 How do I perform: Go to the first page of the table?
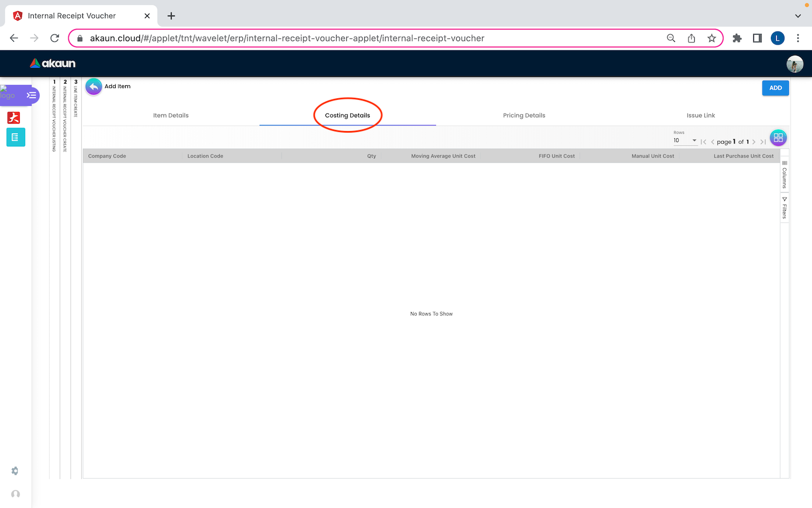click(x=703, y=142)
